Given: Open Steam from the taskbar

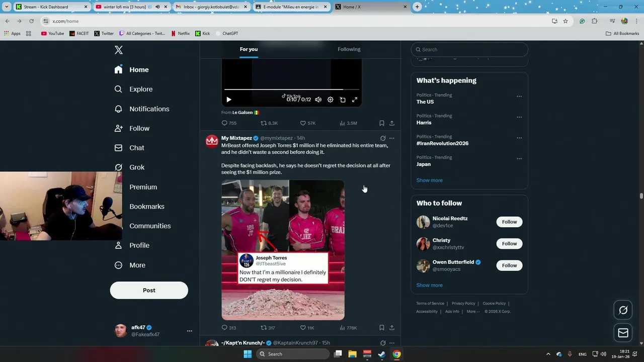Looking at the screenshot, I should (x=382, y=354).
